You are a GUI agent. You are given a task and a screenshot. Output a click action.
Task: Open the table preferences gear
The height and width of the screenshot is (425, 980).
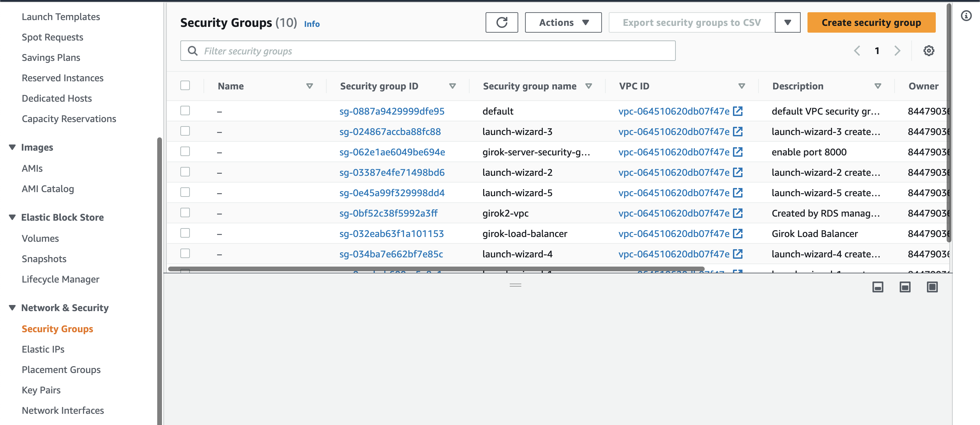[x=929, y=51]
